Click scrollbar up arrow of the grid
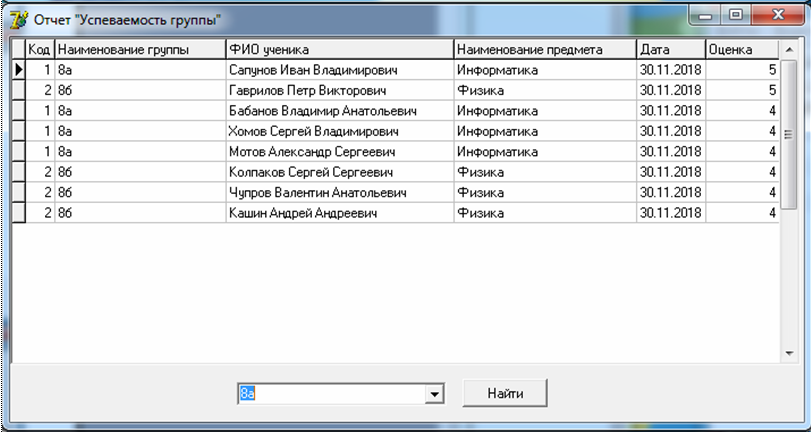 (789, 50)
